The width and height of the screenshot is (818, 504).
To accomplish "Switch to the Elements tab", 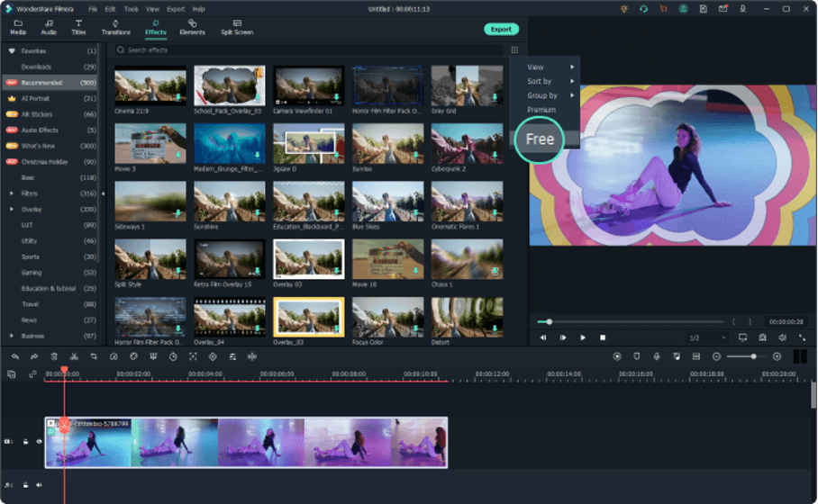I will coord(192,28).
